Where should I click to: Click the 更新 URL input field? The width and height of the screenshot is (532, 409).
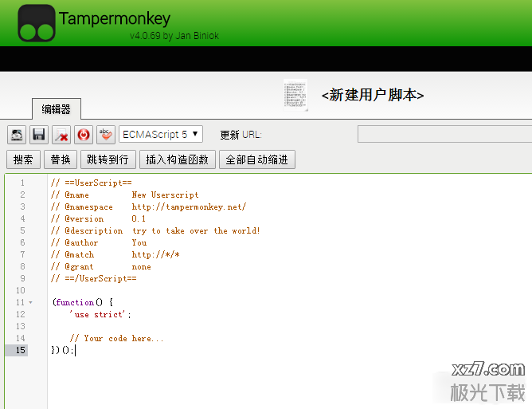coord(444,134)
